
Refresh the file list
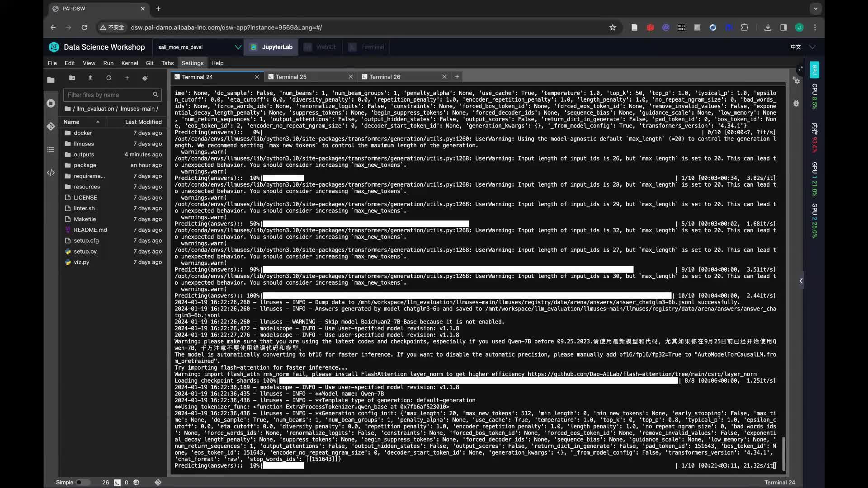[108, 78]
